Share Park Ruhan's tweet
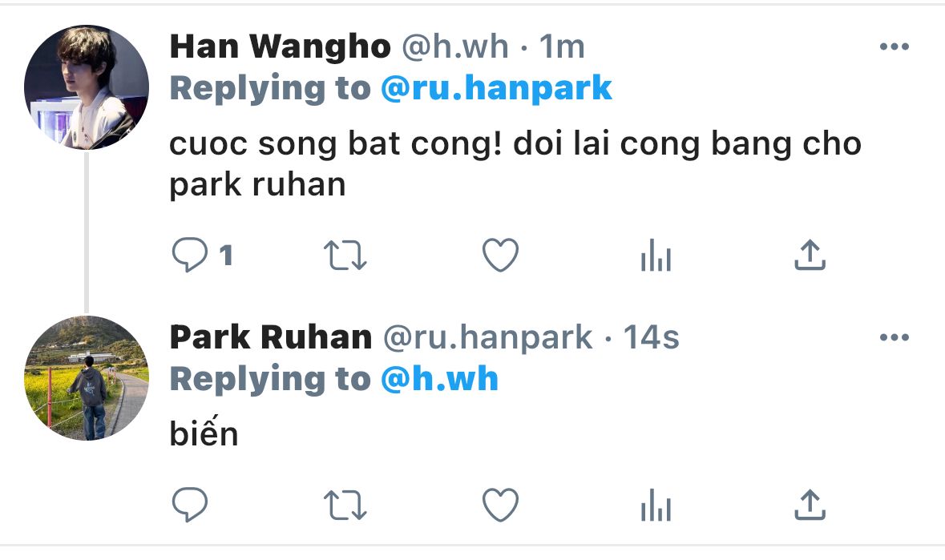 tap(810, 504)
